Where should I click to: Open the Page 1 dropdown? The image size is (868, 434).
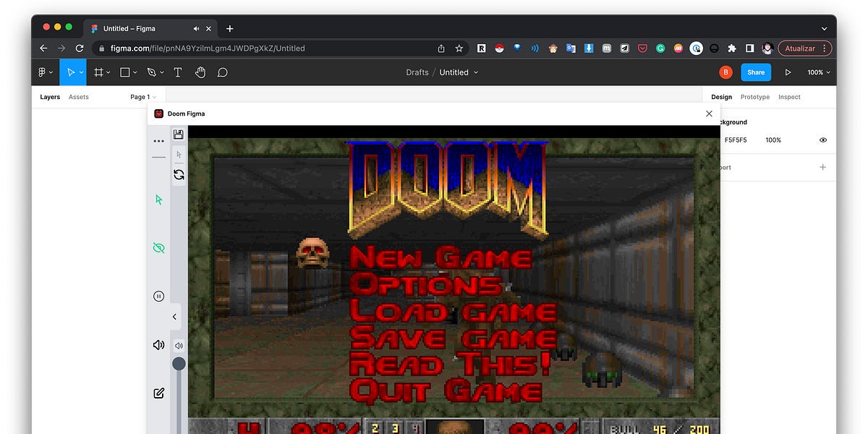143,96
